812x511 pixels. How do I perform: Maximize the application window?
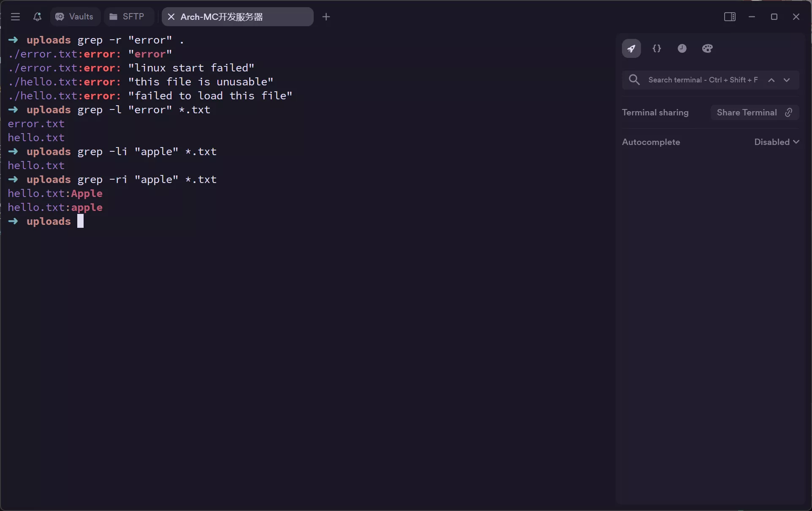774,17
